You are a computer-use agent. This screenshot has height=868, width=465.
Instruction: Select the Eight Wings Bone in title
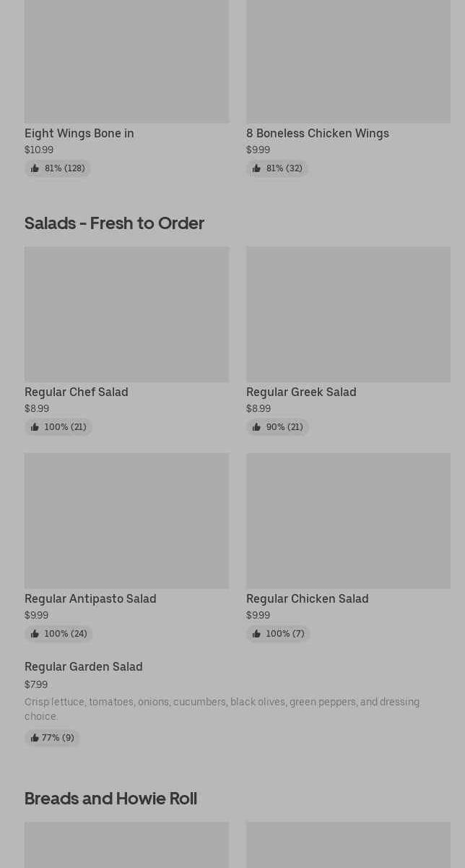point(79,133)
